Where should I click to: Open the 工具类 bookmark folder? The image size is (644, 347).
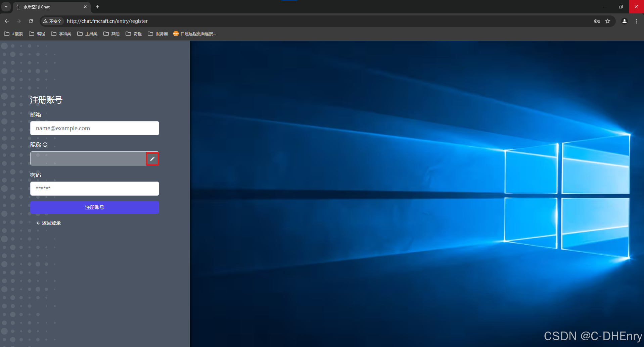click(x=87, y=34)
